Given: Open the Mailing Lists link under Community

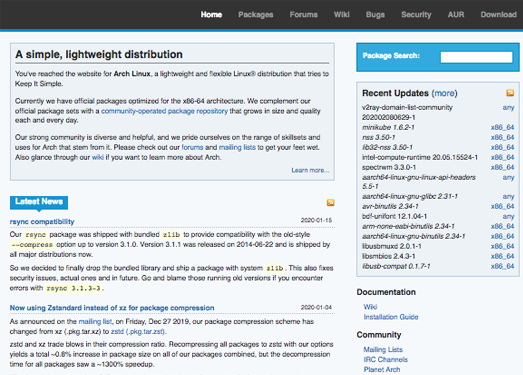Looking at the screenshot, I should point(383,350).
